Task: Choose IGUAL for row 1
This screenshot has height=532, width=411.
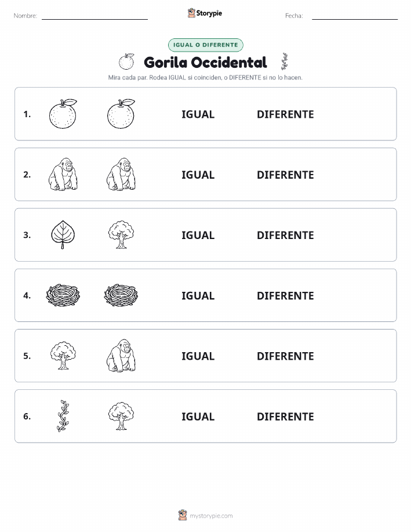Action: (x=198, y=114)
